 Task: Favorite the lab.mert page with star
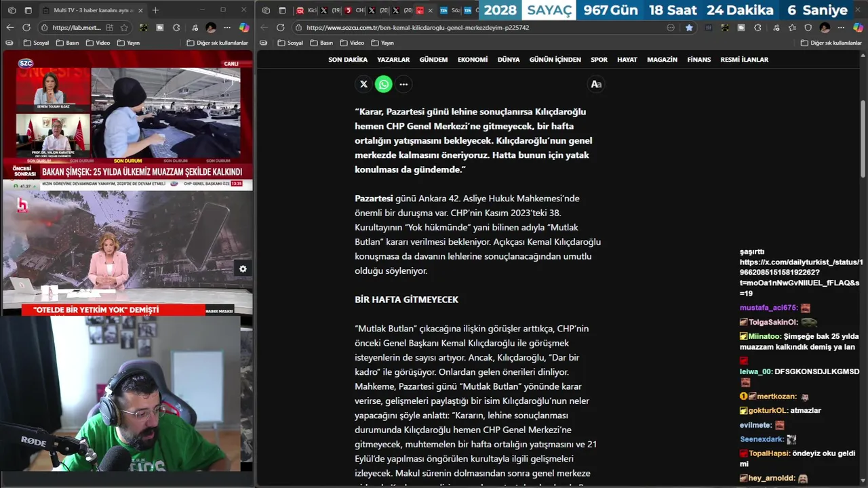coord(124,28)
